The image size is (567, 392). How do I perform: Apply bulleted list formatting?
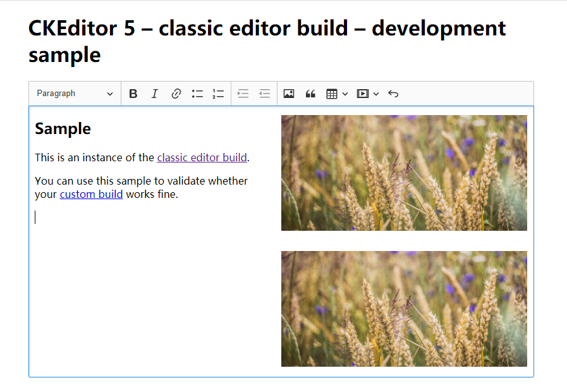tap(197, 94)
